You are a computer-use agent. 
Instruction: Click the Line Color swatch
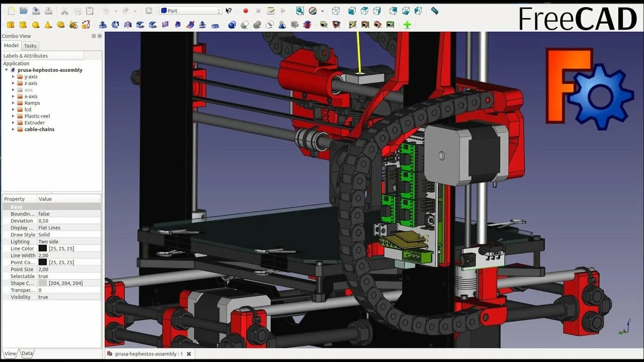pyautogui.click(x=43, y=248)
